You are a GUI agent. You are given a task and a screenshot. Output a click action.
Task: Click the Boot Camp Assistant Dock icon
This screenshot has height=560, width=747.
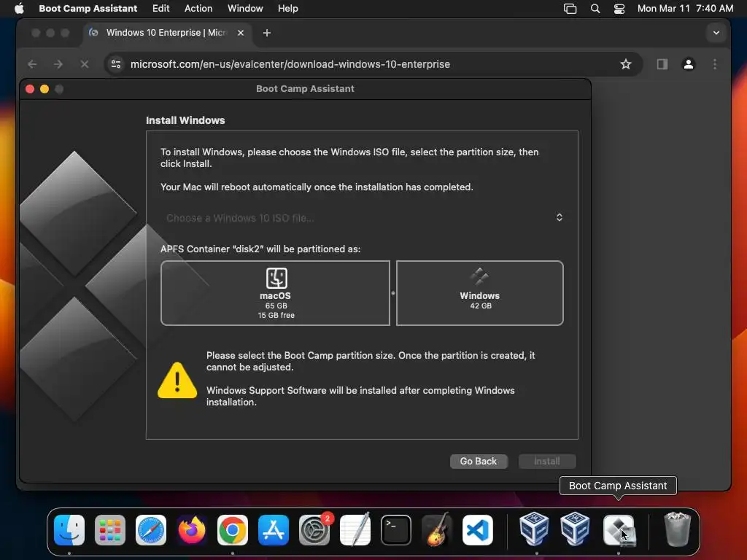(619, 530)
